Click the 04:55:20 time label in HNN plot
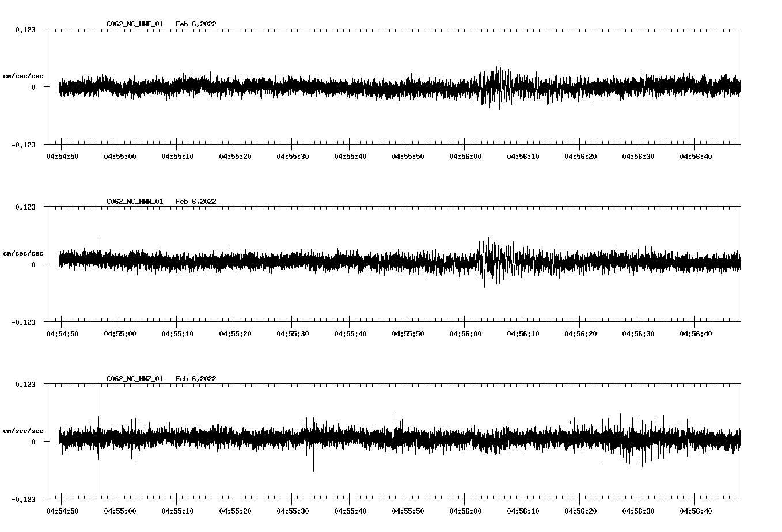Image resolution: width=782 pixels, height=532 pixels. [x=235, y=333]
